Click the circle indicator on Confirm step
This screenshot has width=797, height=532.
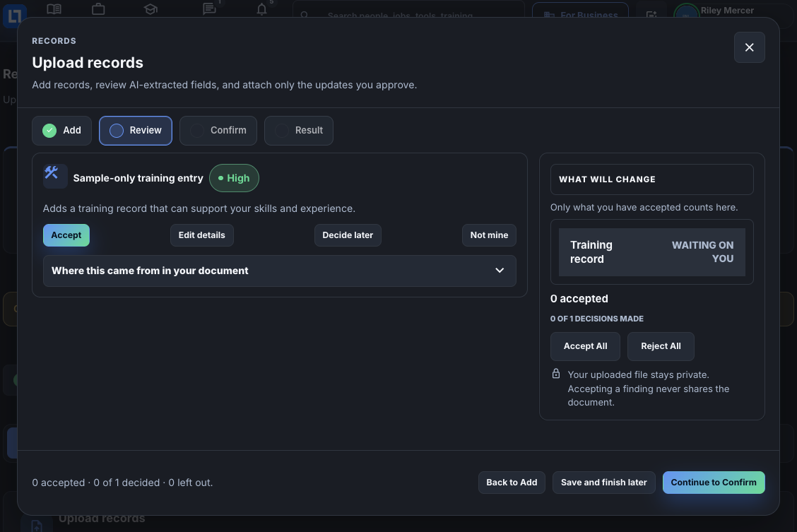[197, 131]
